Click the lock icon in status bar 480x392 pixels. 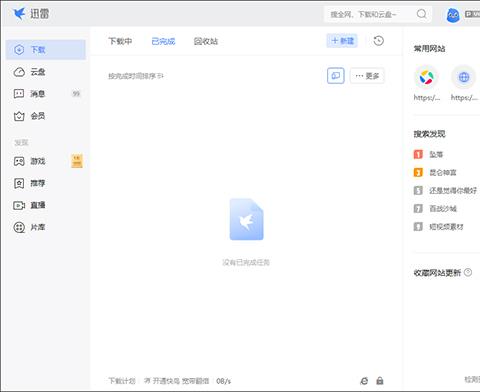[x=380, y=381]
